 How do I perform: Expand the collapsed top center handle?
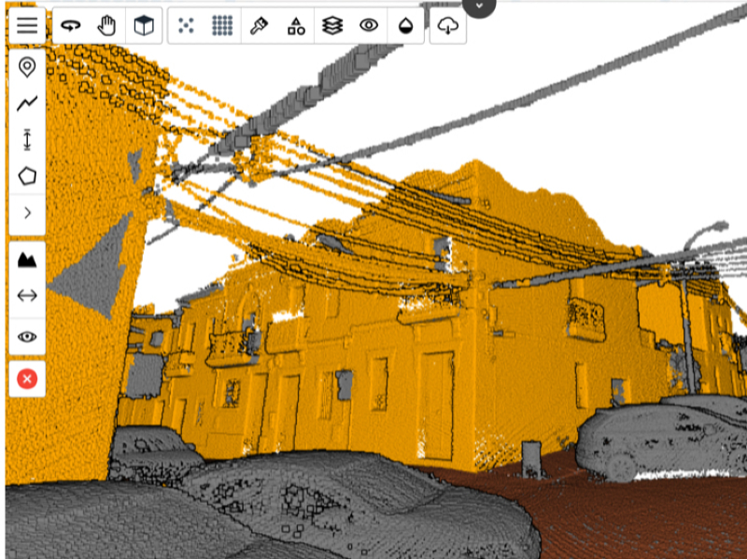coord(479,6)
